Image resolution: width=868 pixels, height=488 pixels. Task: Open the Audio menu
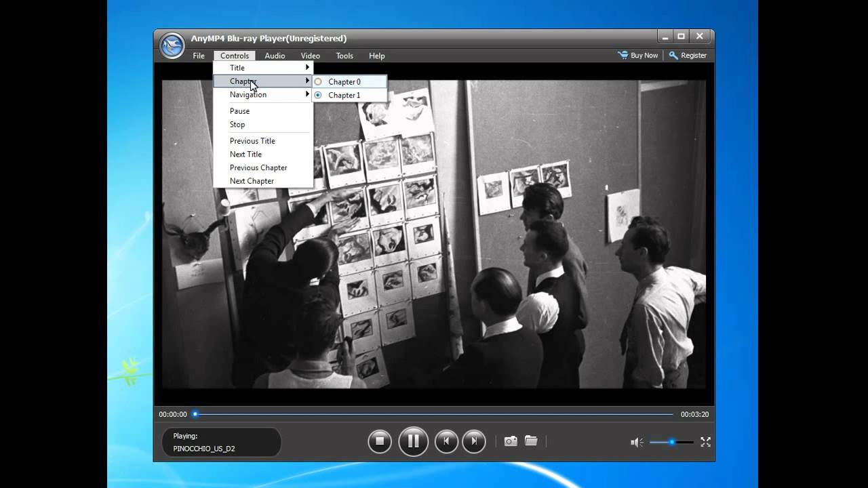[275, 56]
